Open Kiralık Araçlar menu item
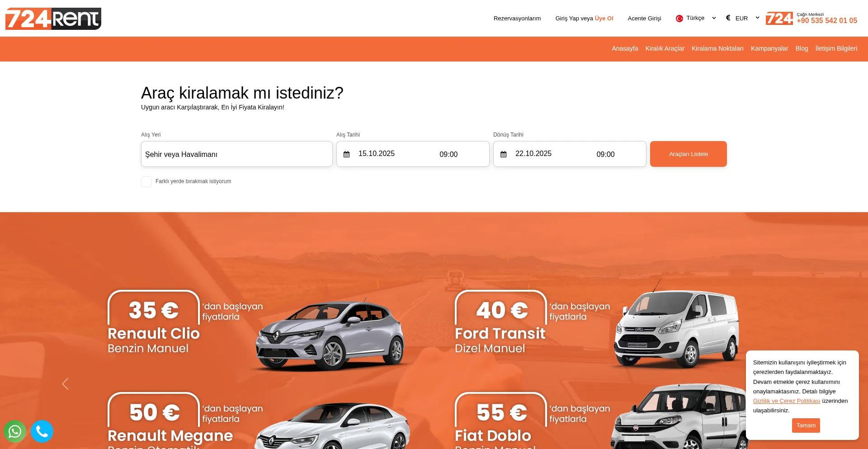 (665, 48)
